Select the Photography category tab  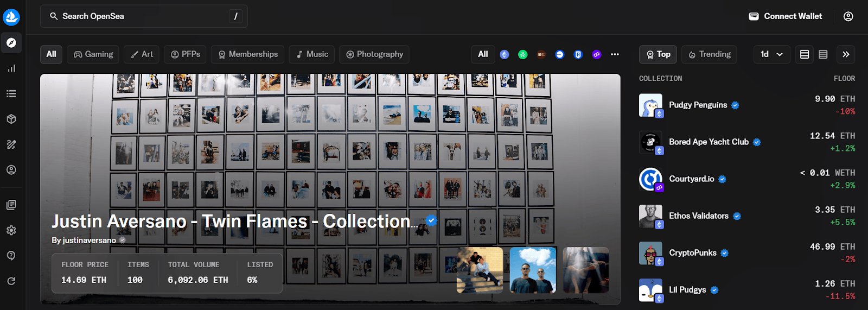point(374,54)
